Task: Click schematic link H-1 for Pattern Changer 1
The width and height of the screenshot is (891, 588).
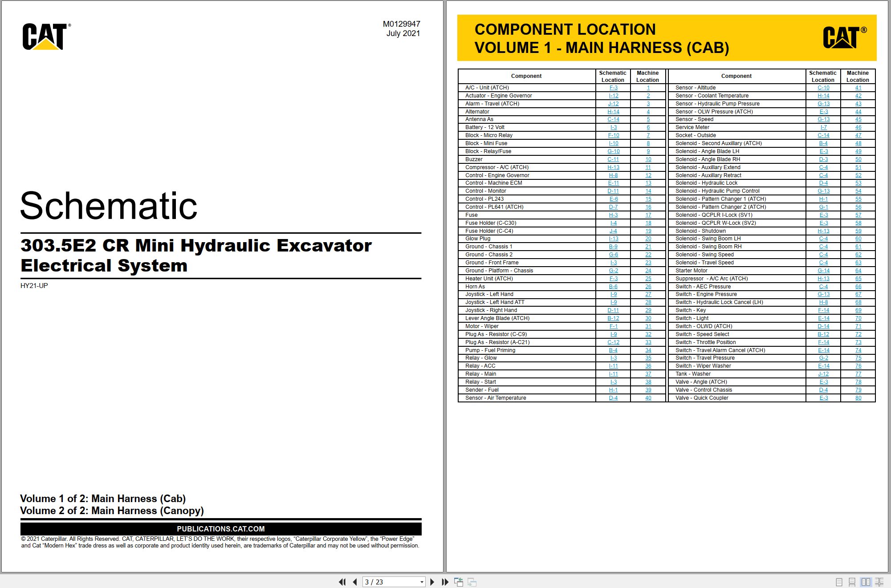Action: tap(823, 199)
